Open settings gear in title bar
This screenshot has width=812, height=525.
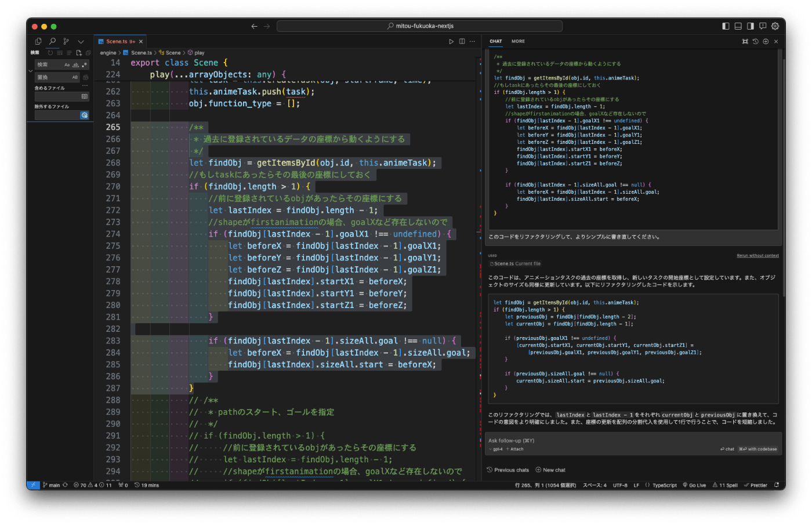pos(775,26)
